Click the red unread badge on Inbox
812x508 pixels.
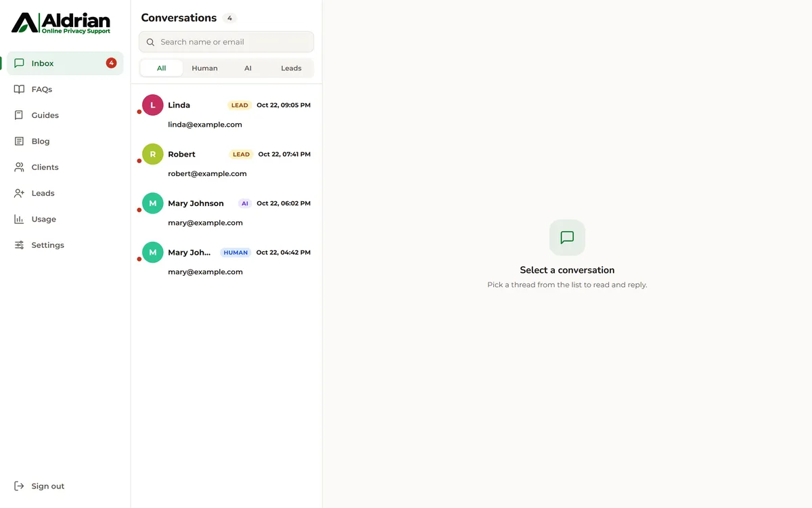coord(111,63)
